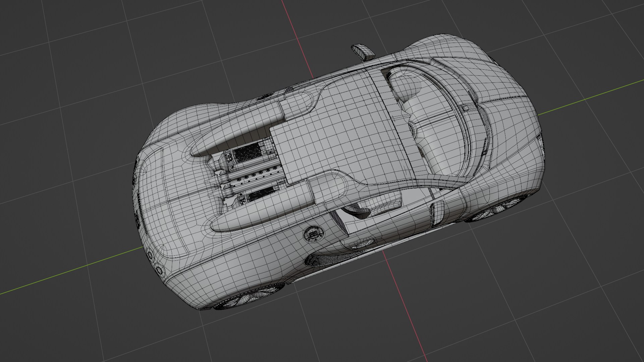Screen dimensions: 644x362
Task: Select the car's round fuel cap
Action: [314, 233]
